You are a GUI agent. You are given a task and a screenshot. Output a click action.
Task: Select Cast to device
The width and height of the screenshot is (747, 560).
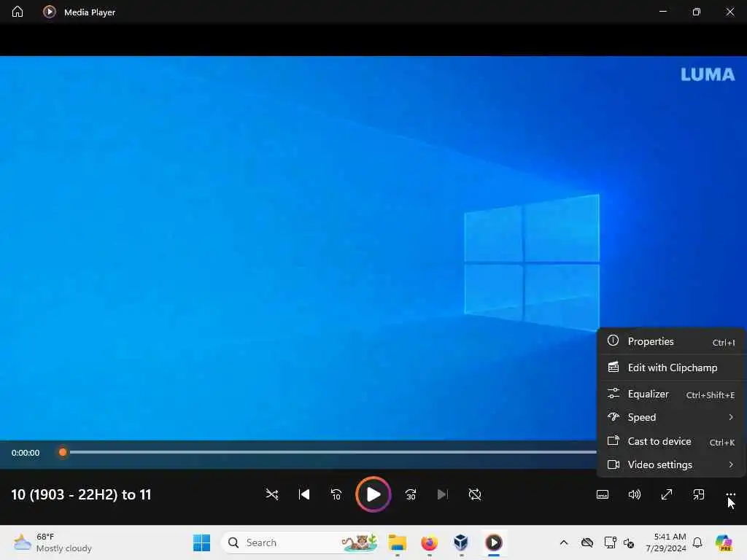(671, 441)
